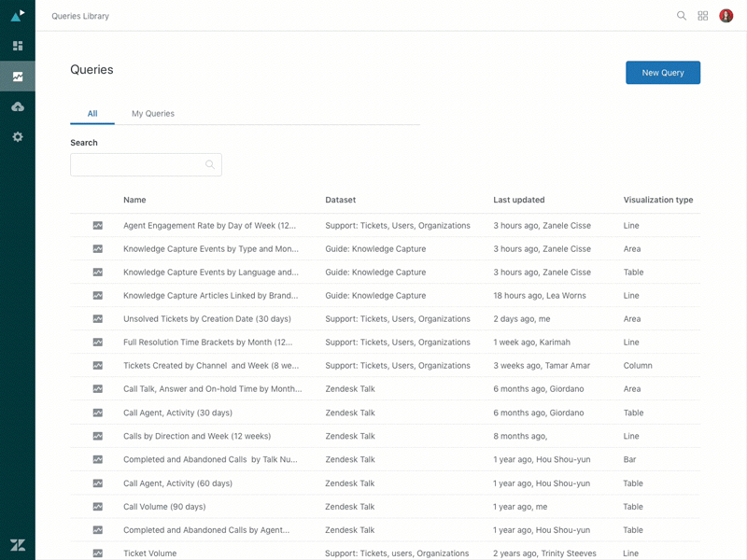Click into the Search queries field

pos(138,165)
